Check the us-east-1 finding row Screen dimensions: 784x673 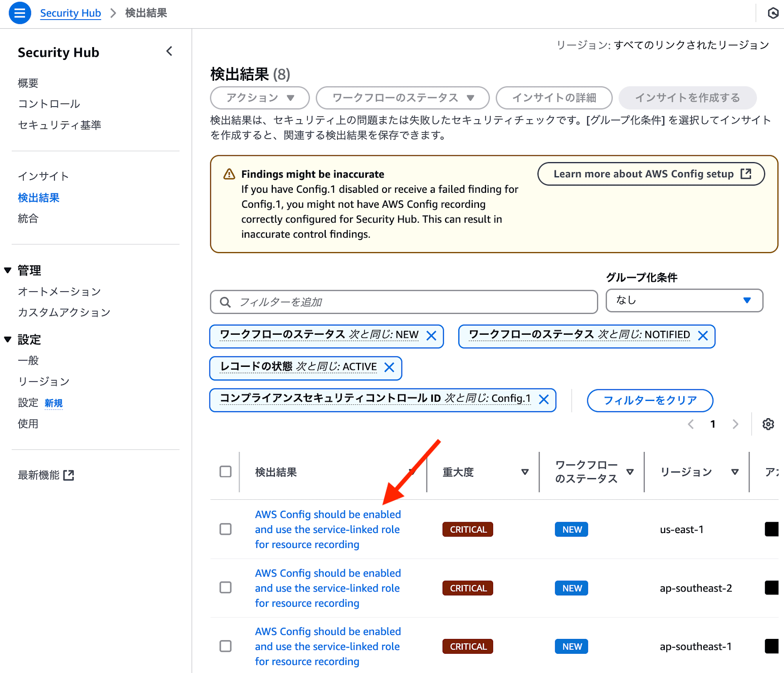click(x=225, y=529)
